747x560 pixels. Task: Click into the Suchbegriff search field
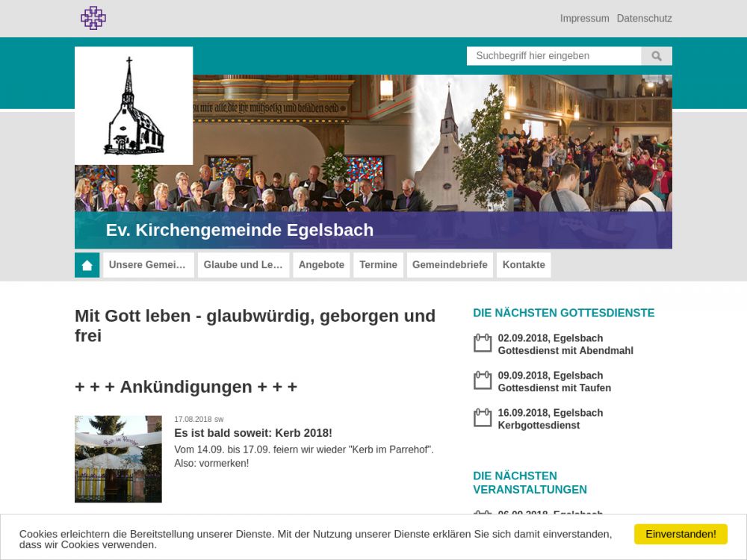point(554,56)
